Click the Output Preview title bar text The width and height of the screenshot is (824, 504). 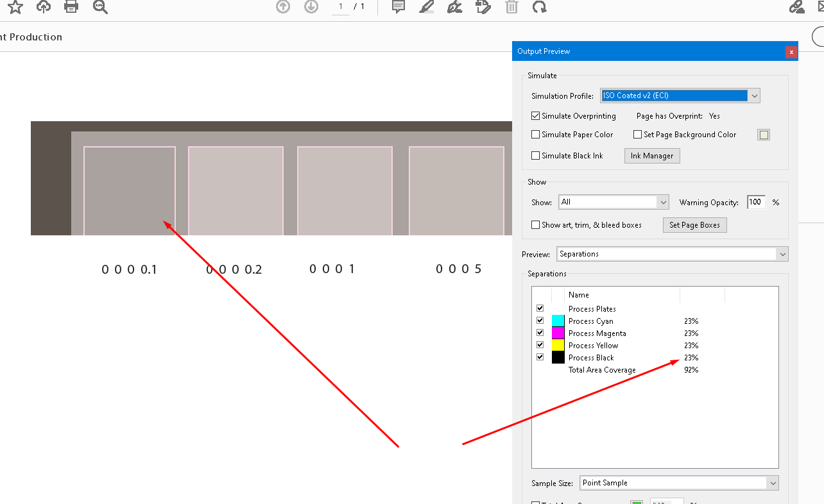(x=544, y=51)
